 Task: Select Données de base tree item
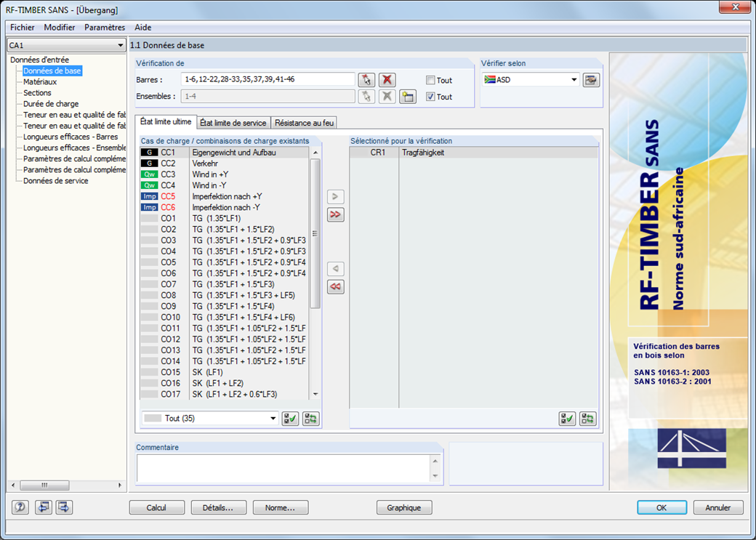coord(52,71)
